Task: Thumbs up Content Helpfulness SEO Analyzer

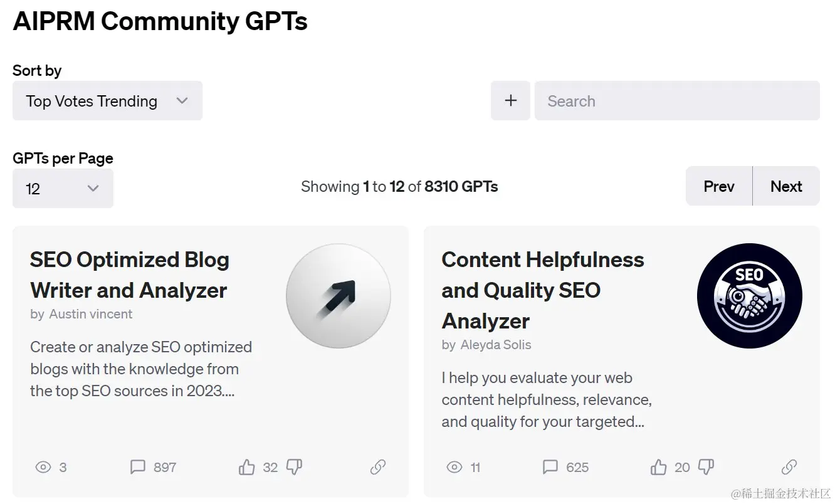Action: click(x=658, y=467)
